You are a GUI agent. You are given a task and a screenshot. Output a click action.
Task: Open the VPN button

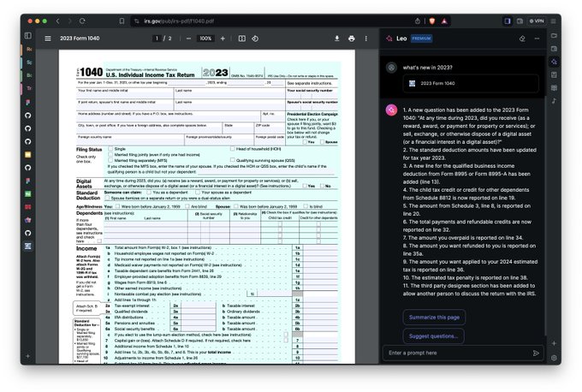(537, 21)
